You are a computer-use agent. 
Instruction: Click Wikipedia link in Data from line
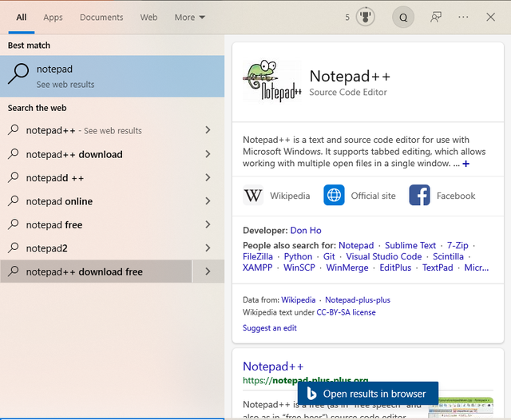click(x=298, y=299)
